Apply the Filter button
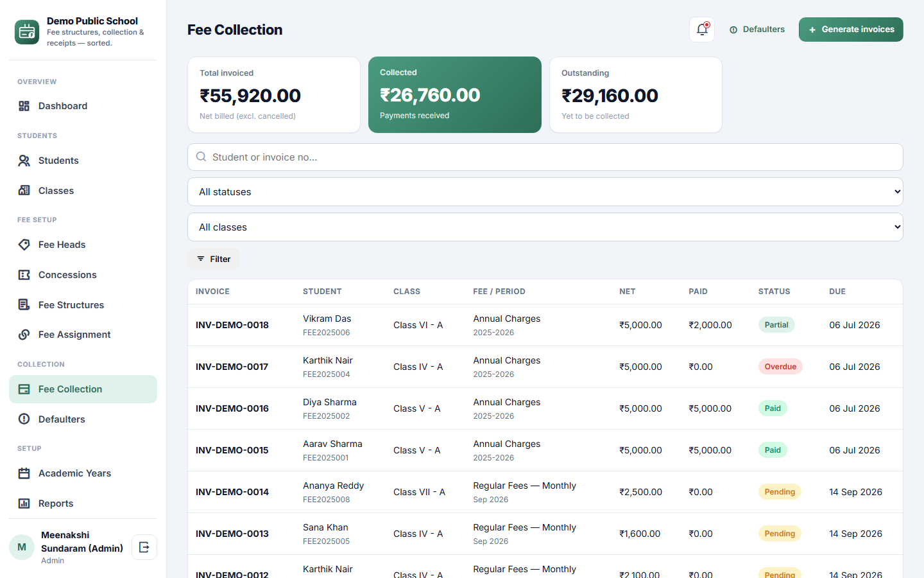924x578 pixels. pyautogui.click(x=214, y=259)
